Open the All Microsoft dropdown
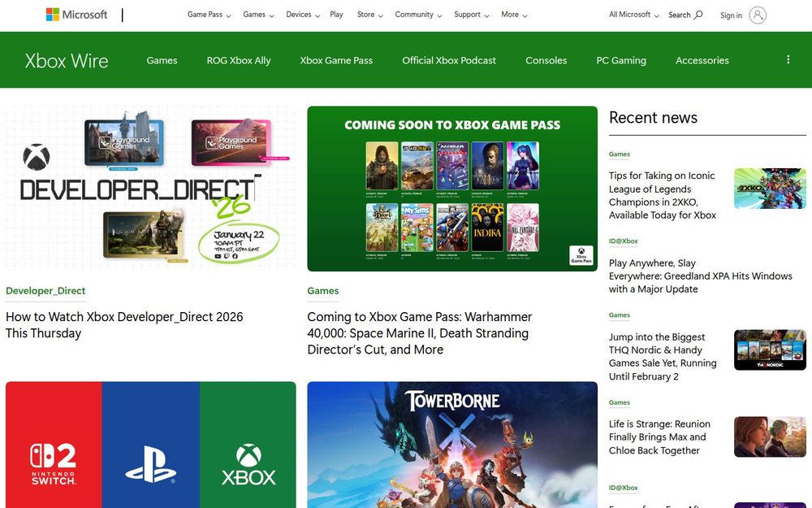Viewport: 812px width, 508px height. [x=634, y=15]
